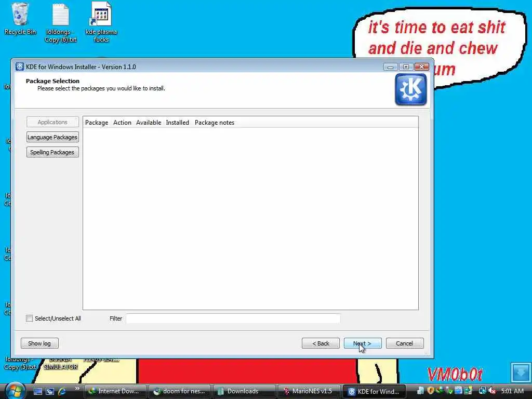The width and height of the screenshot is (532, 399).
Task: Open the Language Packages category
Action: click(x=52, y=137)
